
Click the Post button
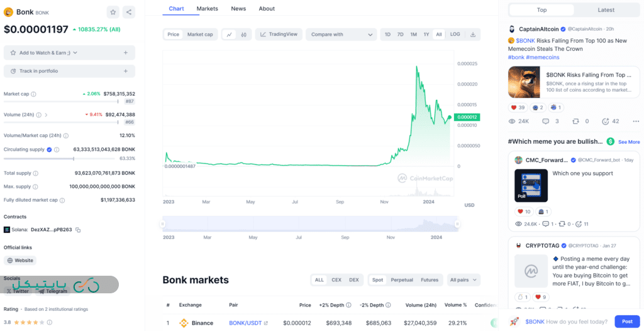pos(626,321)
